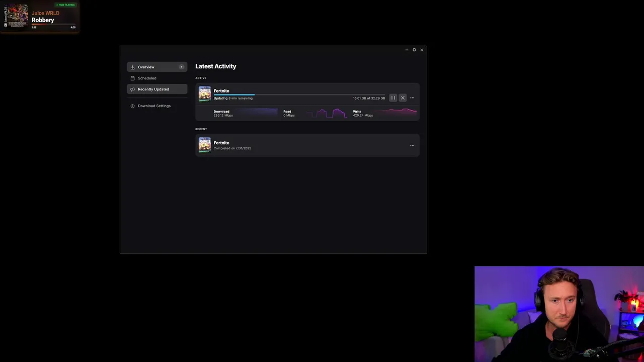Click the Read speed graph
Viewport: 644px width, 362px height.
pyautogui.click(x=326, y=113)
